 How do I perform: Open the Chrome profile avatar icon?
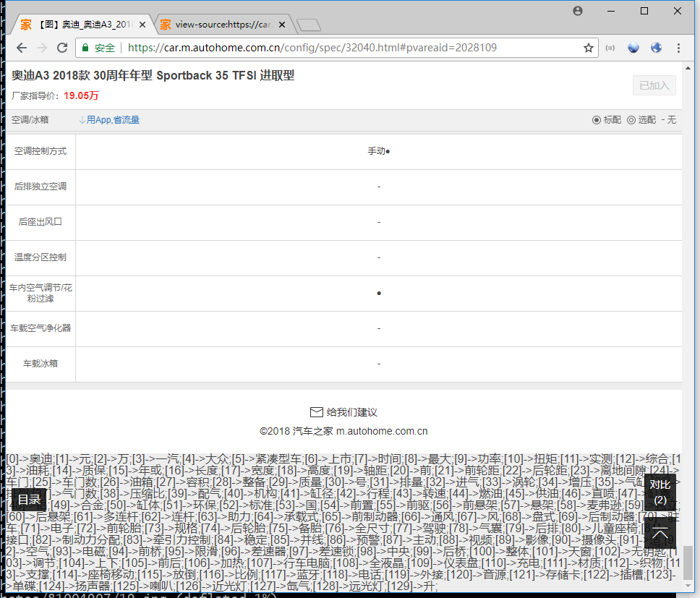(578, 11)
